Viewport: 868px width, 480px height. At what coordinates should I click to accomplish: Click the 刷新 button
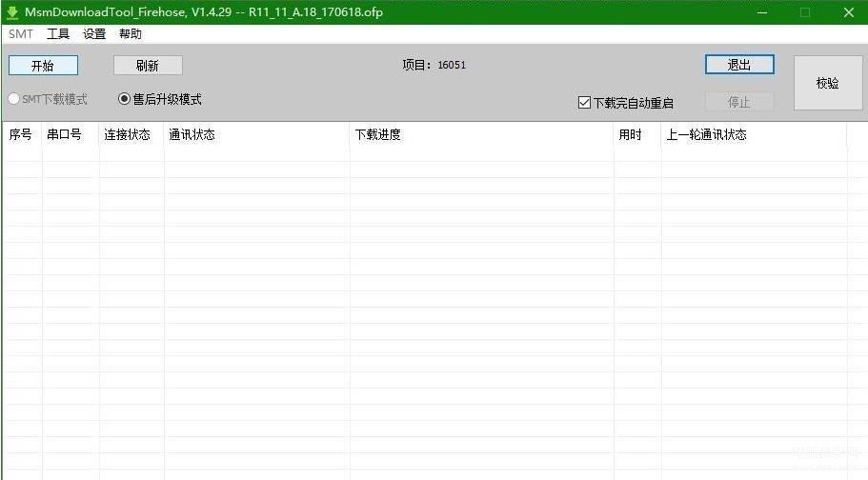tap(148, 66)
